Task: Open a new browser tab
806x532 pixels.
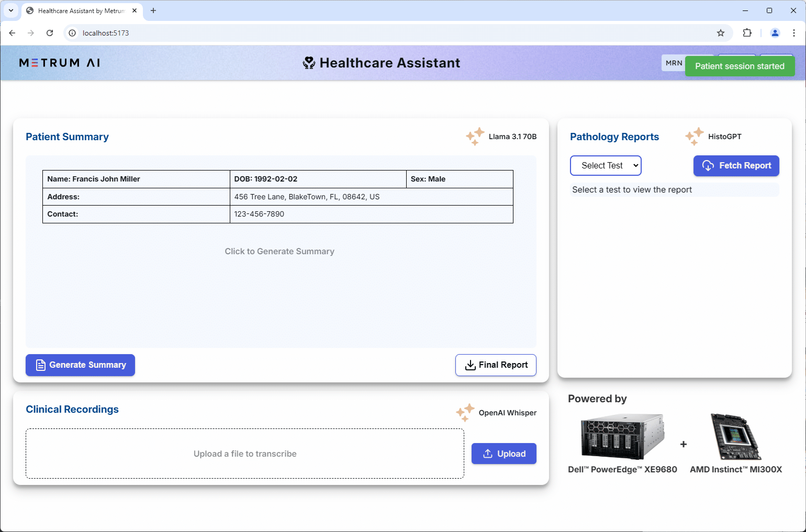Action: click(x=153, y=10)
